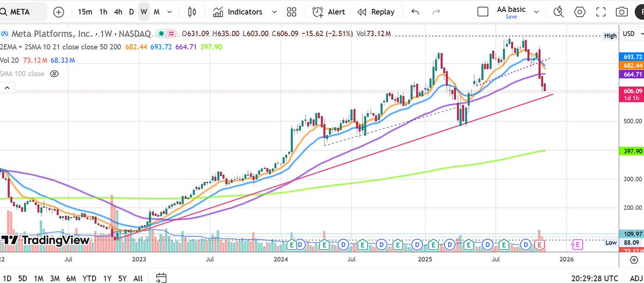Image resolution: width=644 pixels, height=283 pixels.
Task: Click Save under the layout name
Action: click(511, 17)
